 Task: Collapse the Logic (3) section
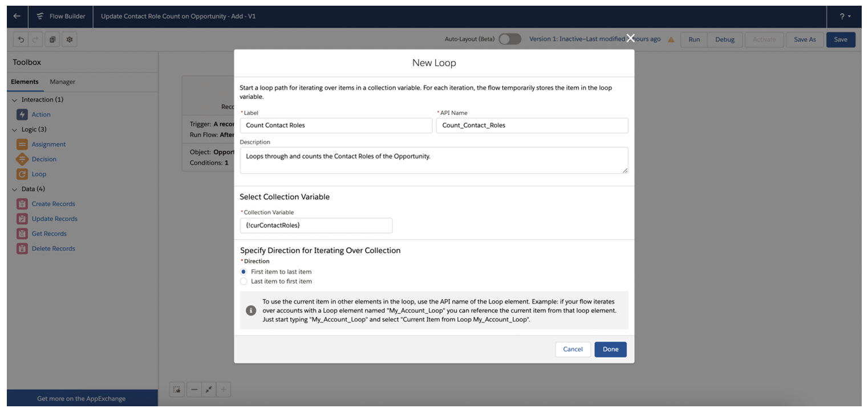coord(15,130)
